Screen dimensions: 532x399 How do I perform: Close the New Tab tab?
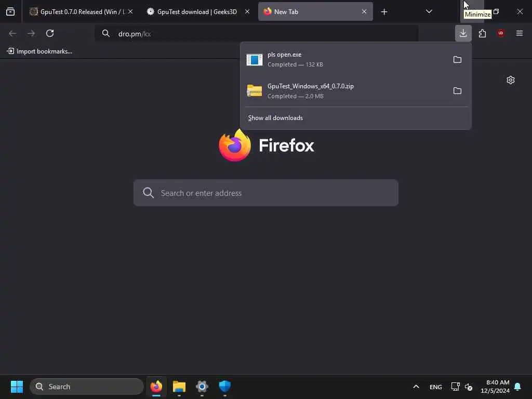364,11
